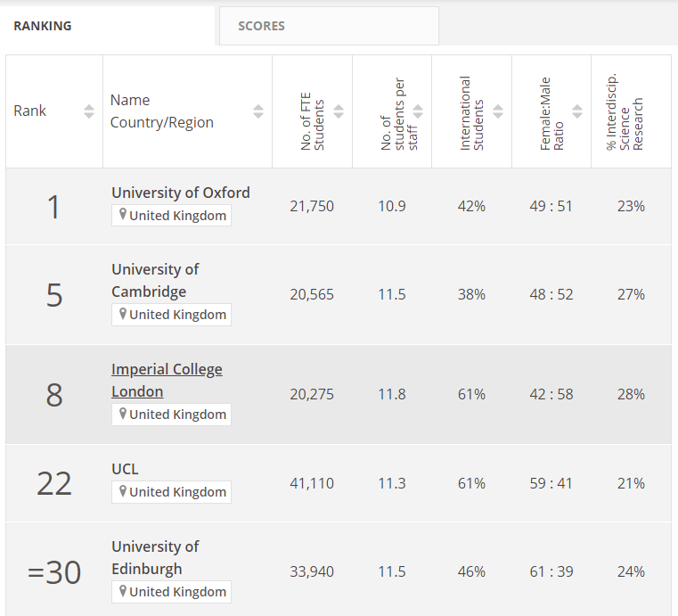Click United Kingdom tag under UCL
The height and width of the screenshot is (616, 678).
click(171, 492)
